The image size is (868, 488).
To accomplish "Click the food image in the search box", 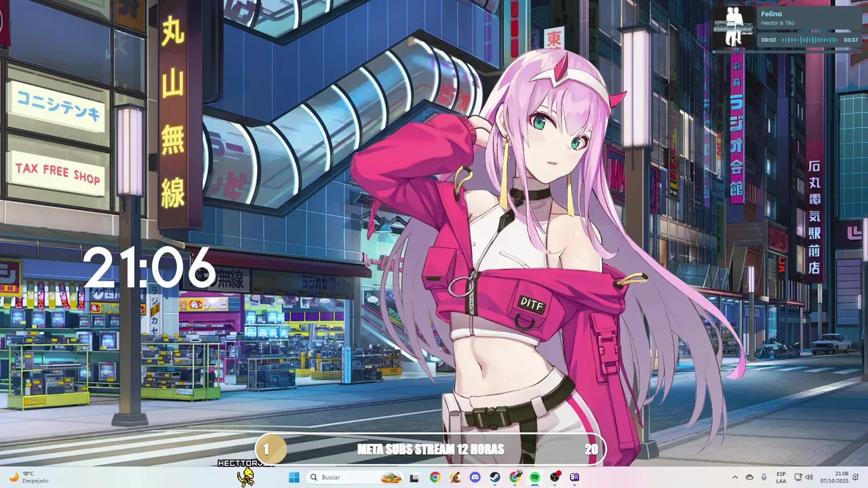I will point(391,477).
